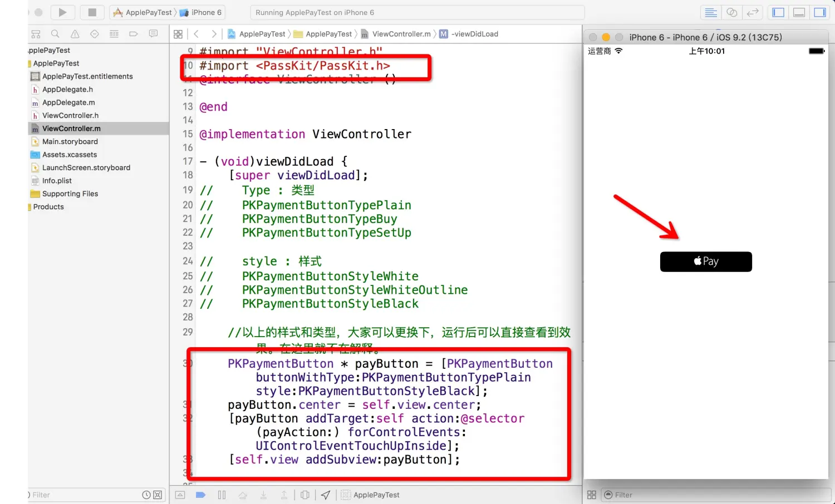Show the Issue navigator
This screenshot has height=504, width=835.
point(75,34)
